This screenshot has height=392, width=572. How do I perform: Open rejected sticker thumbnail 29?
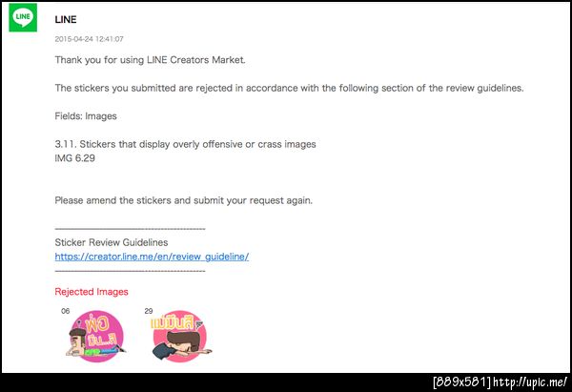coord(181,337)
